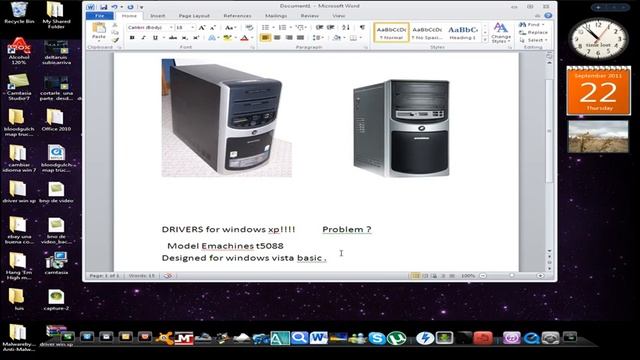Switch to the Review tab

309,16
